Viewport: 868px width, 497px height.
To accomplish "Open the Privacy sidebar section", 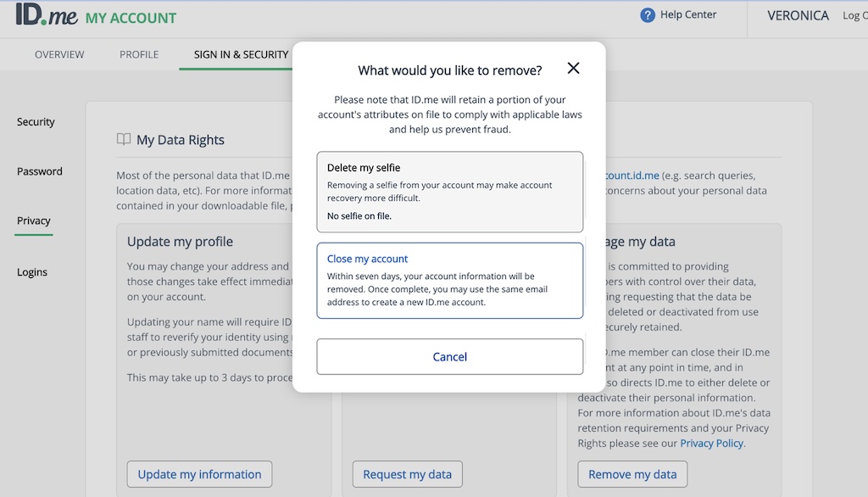I will tap(32, 220).
